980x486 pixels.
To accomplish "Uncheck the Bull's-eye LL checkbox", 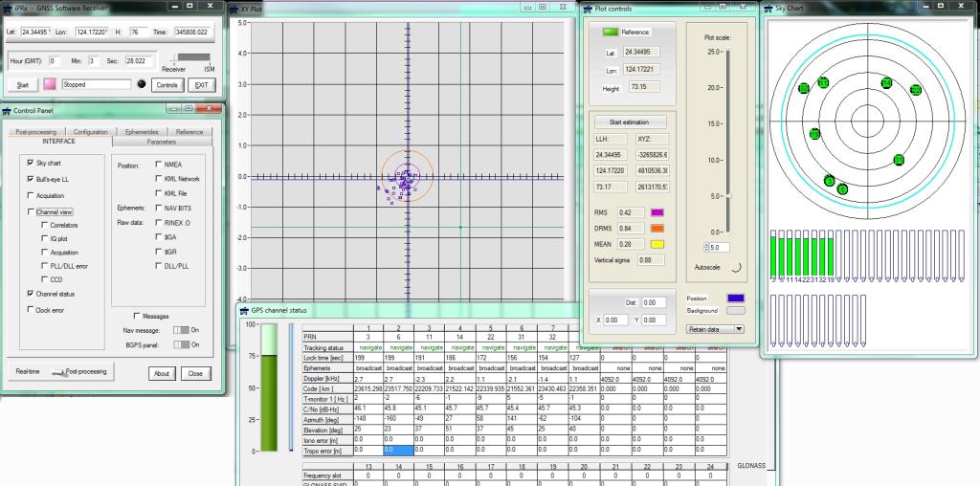I will (30, 179).
